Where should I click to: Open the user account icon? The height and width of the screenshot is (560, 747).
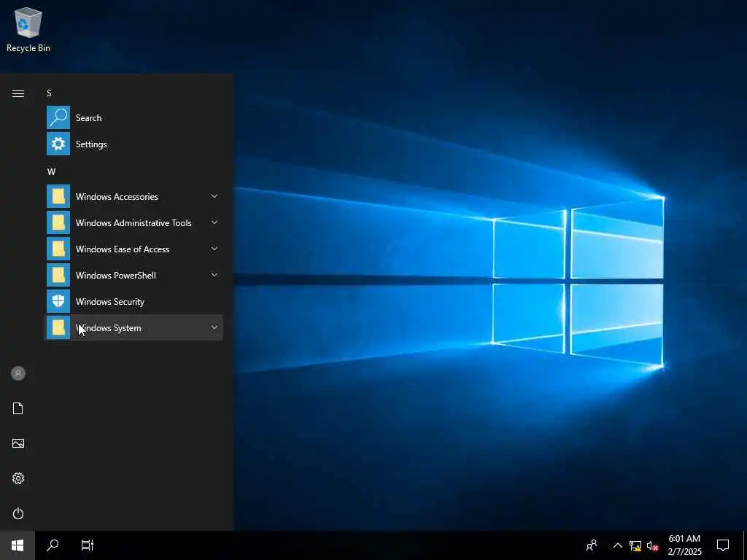18,373
